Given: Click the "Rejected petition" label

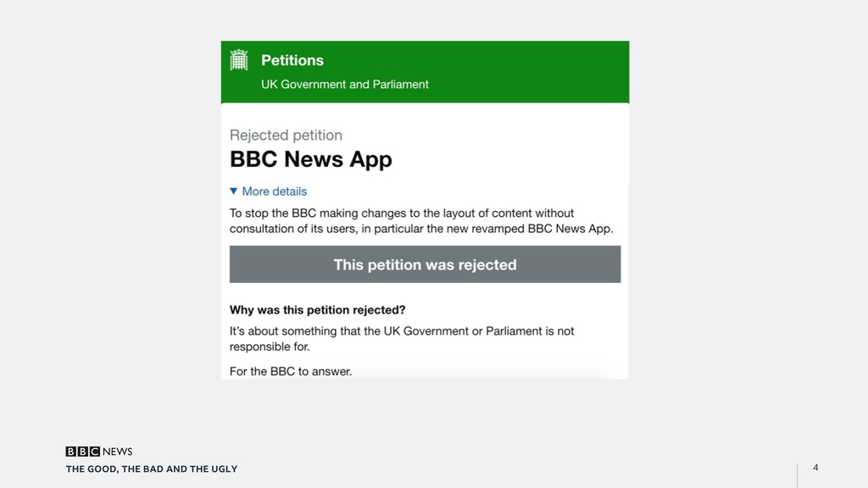Looking at the screenshot, I should (286, 135).
